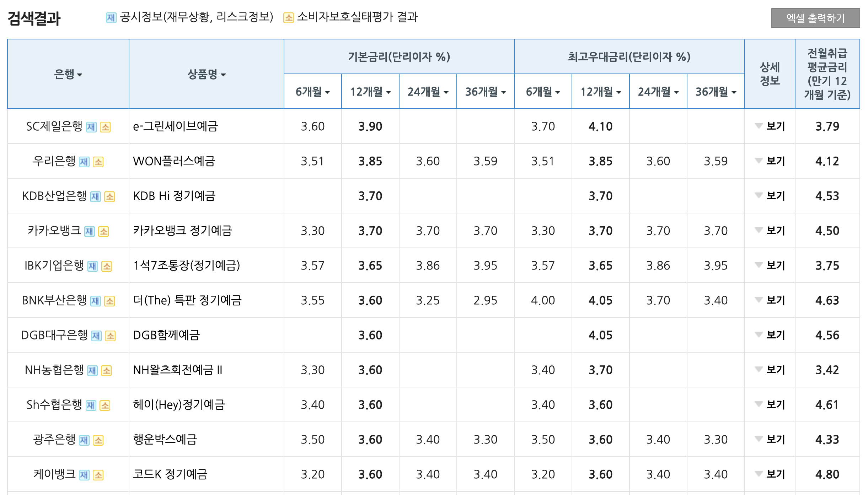Screen dimensions: 868x495
Task: Sort table by 은행 column header
Action: (68, 74)
